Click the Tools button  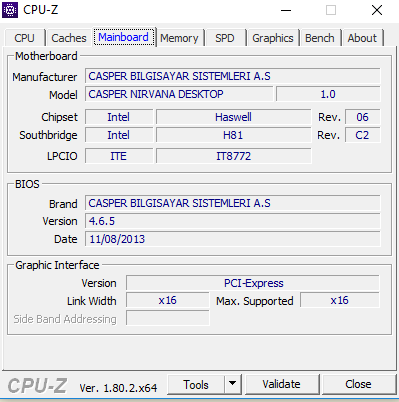coord(196,384)
